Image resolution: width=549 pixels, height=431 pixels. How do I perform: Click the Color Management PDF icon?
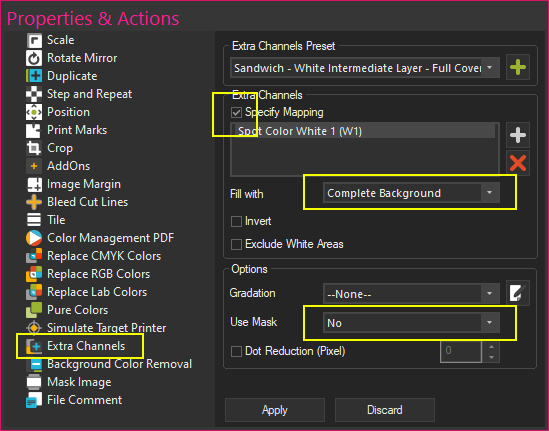(x=34, y=238)
